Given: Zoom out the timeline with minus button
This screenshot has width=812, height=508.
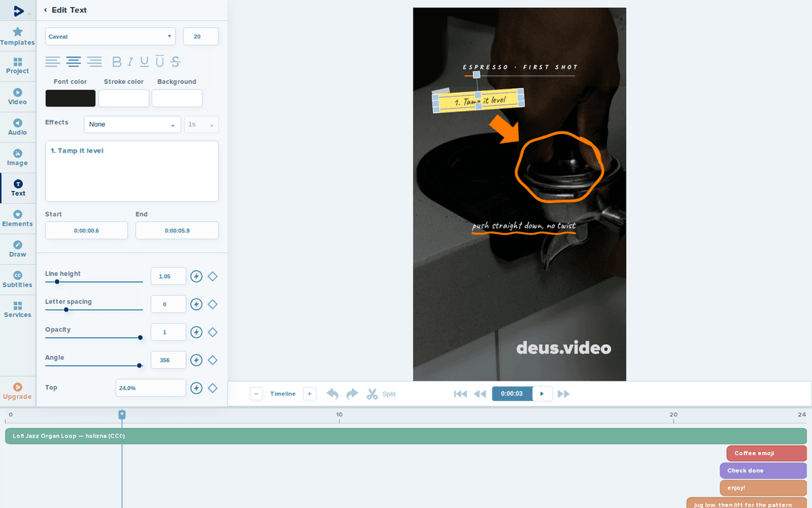Looking at the screenshot, I should click(x=256, y=394).
